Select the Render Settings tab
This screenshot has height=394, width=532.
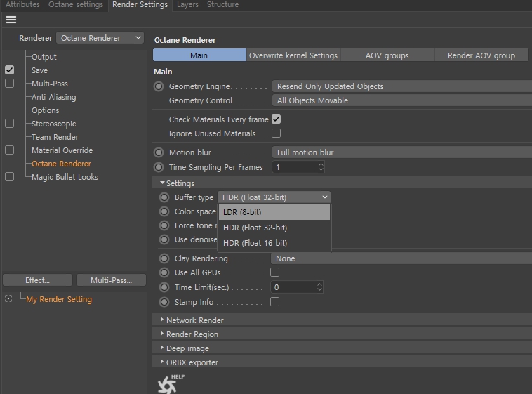[140, 4]
